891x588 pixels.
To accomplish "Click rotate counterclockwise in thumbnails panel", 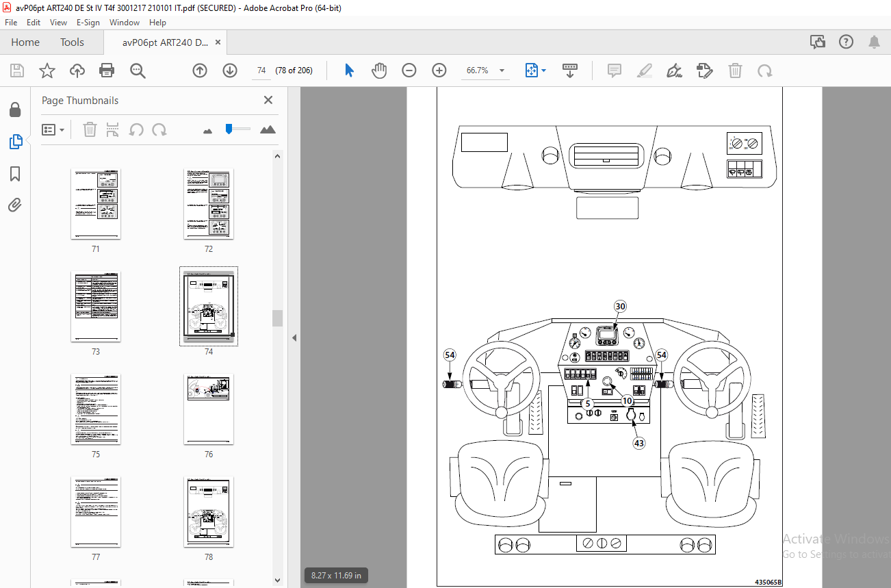I will pyautogui.click(x=136, y=129).
